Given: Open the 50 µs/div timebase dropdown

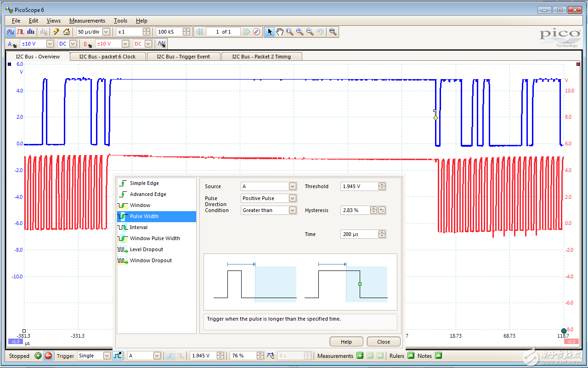Looking at the screenshot, I should click(x=106, y=32).
